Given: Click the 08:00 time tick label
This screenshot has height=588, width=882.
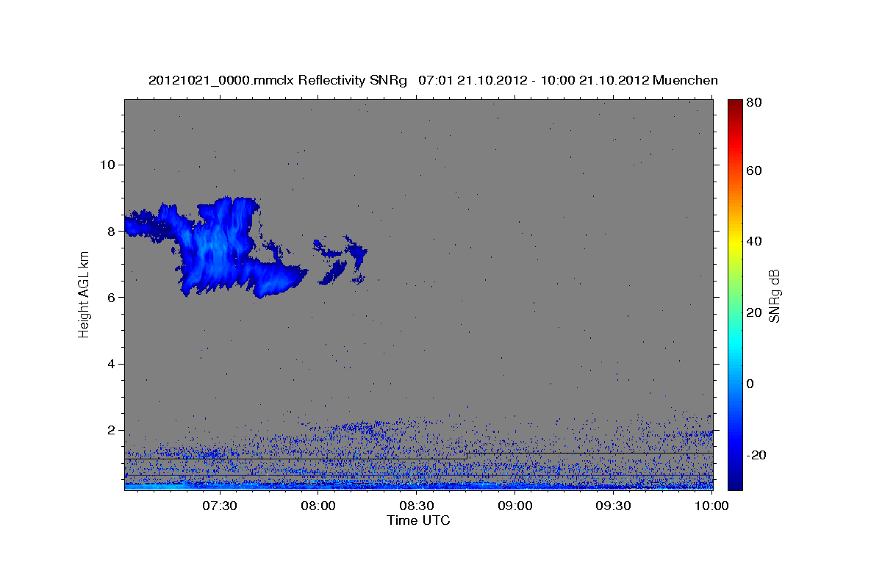Looking at the screenshot, I should click(318, 506).
